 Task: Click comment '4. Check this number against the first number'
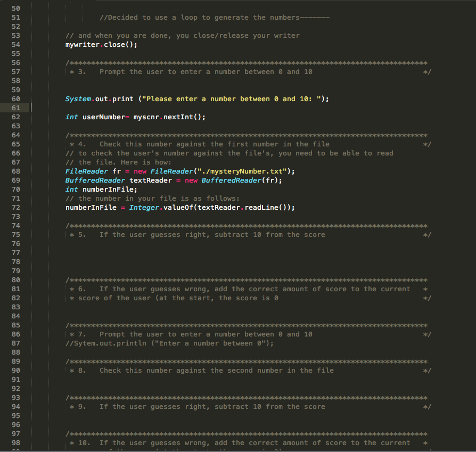tap(200, 144)
